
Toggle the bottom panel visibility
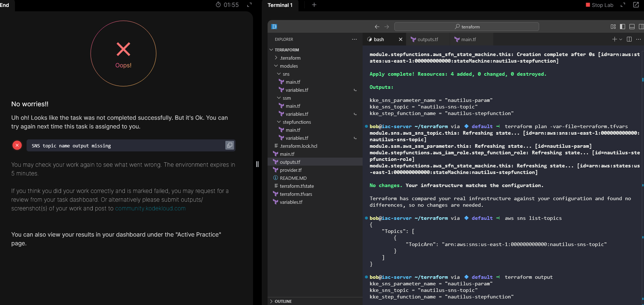(x=632, y=27)
